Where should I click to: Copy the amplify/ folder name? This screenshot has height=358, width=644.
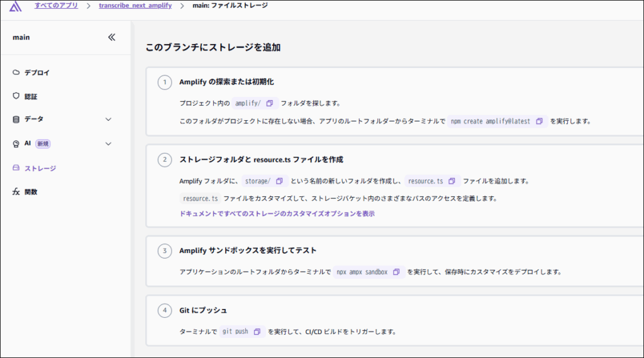[270, 103]
